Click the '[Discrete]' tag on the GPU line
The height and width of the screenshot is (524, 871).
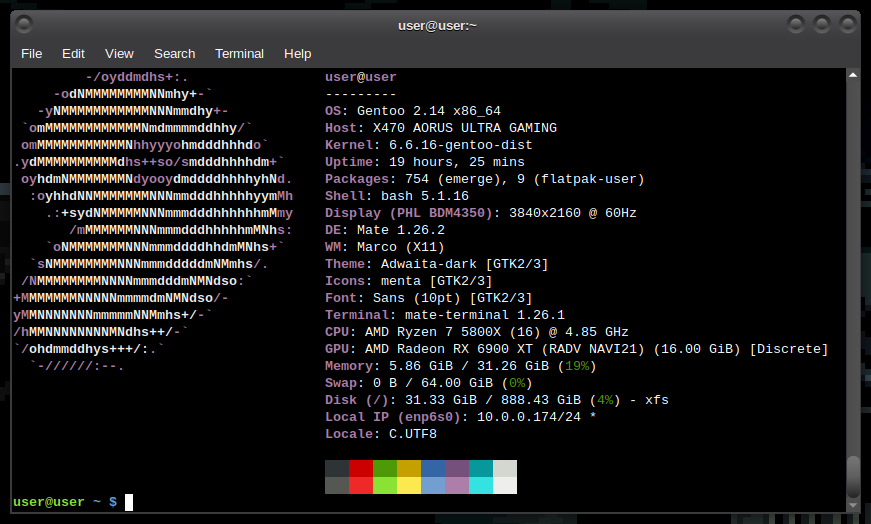789,349
